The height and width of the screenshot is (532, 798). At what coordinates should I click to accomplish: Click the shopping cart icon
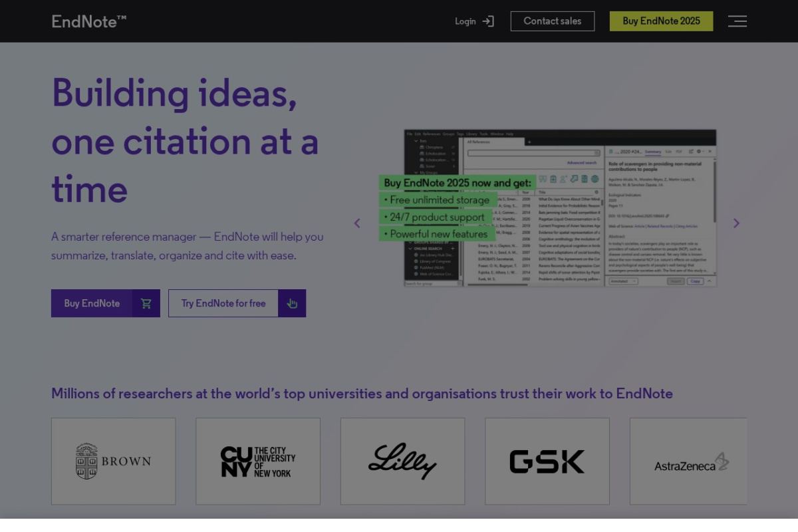(146, 303)
